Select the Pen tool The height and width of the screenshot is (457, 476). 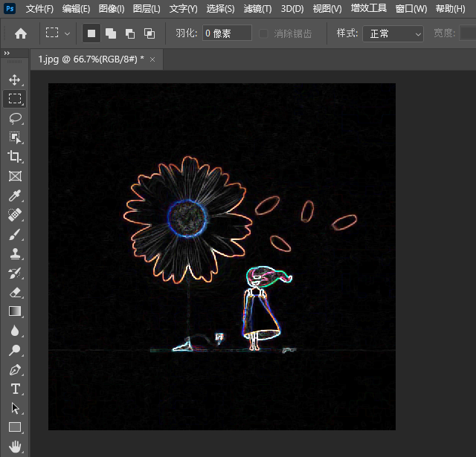pyautogui.click(x=15, y=369)
